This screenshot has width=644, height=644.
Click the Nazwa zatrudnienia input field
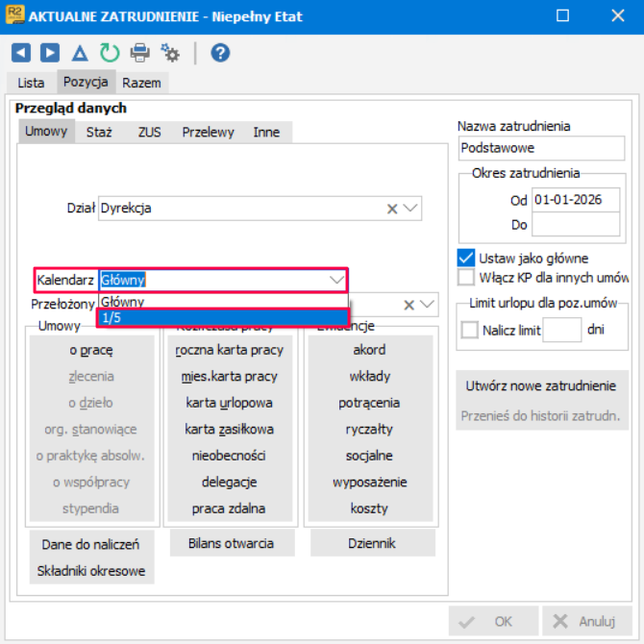click(x=541, y=148)
